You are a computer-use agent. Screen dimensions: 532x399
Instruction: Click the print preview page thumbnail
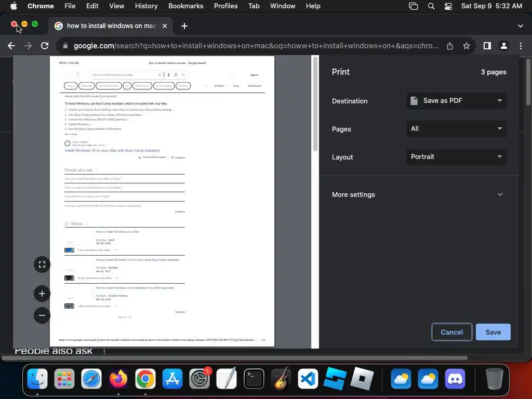tap(162, 201)
